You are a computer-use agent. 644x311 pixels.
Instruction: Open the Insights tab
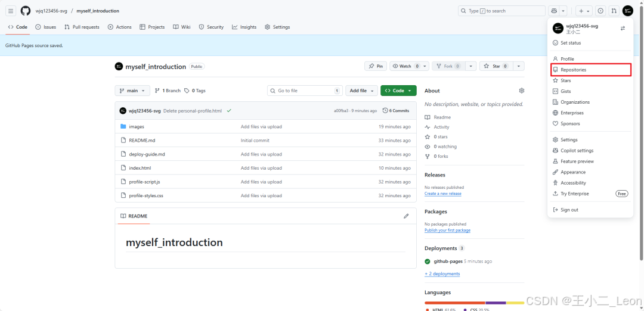click(x=244, y=27)
